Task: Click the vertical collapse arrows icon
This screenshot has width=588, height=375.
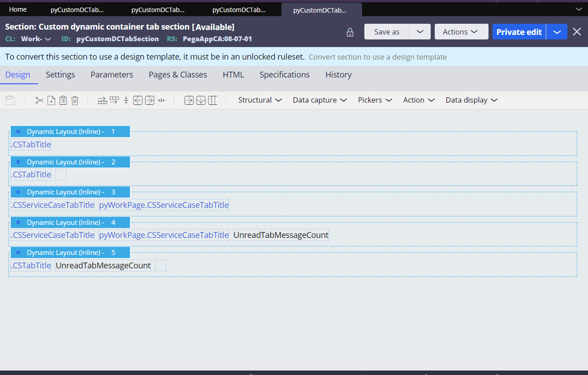Action: tap(126, 100)
